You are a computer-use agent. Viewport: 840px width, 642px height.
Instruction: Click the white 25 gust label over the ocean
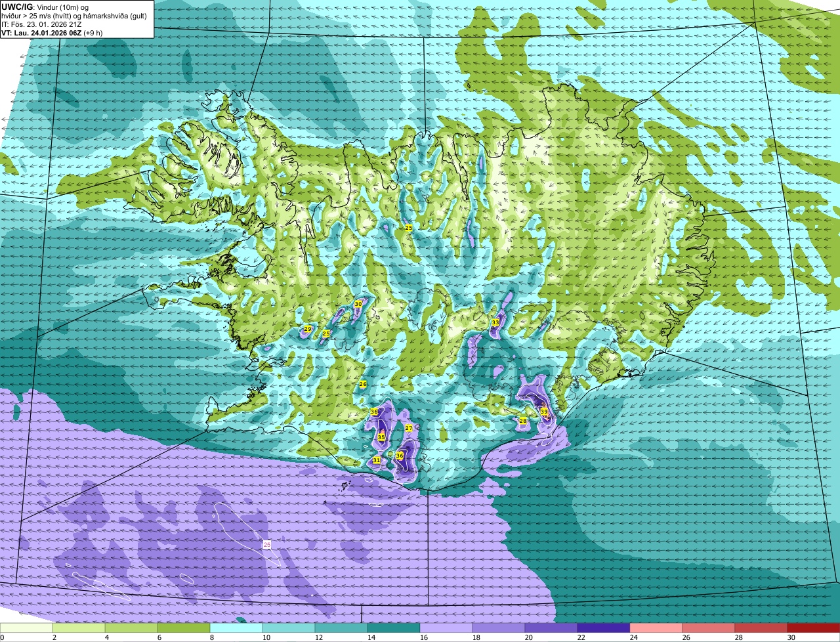coord(267,544)
